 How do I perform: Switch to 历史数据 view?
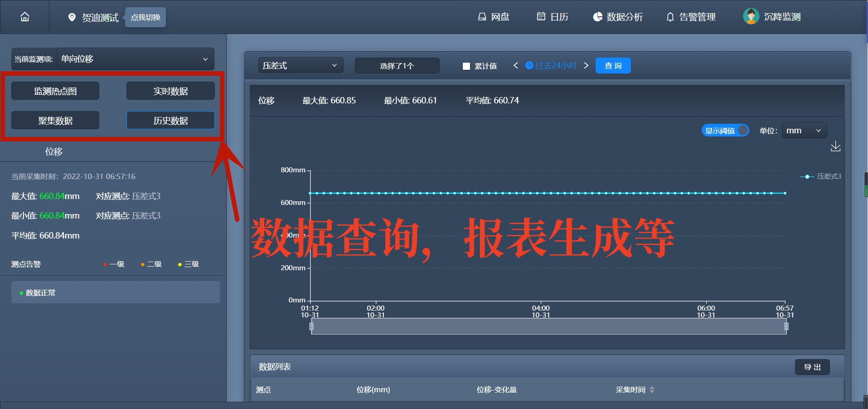coord(170,120)
